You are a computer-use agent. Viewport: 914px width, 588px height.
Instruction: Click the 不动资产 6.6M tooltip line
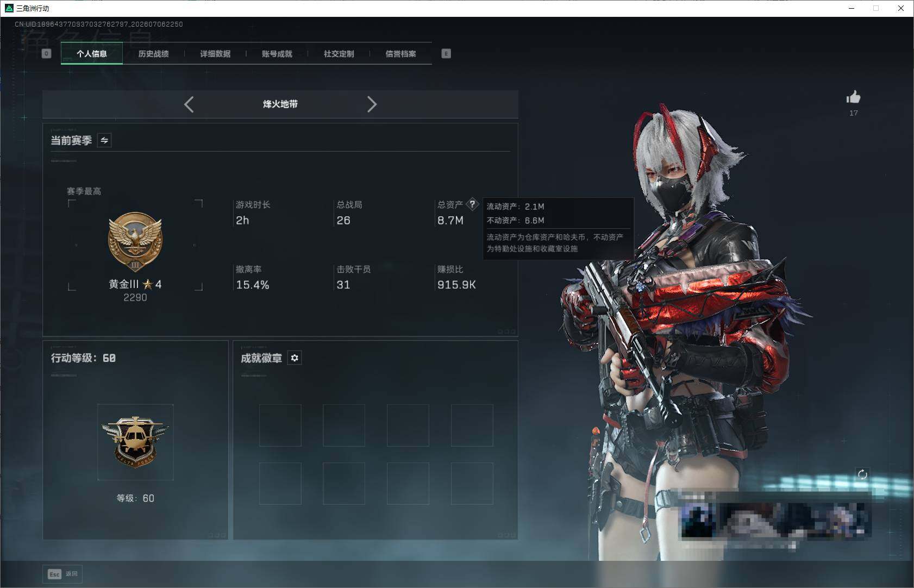(x=516, y=220)
